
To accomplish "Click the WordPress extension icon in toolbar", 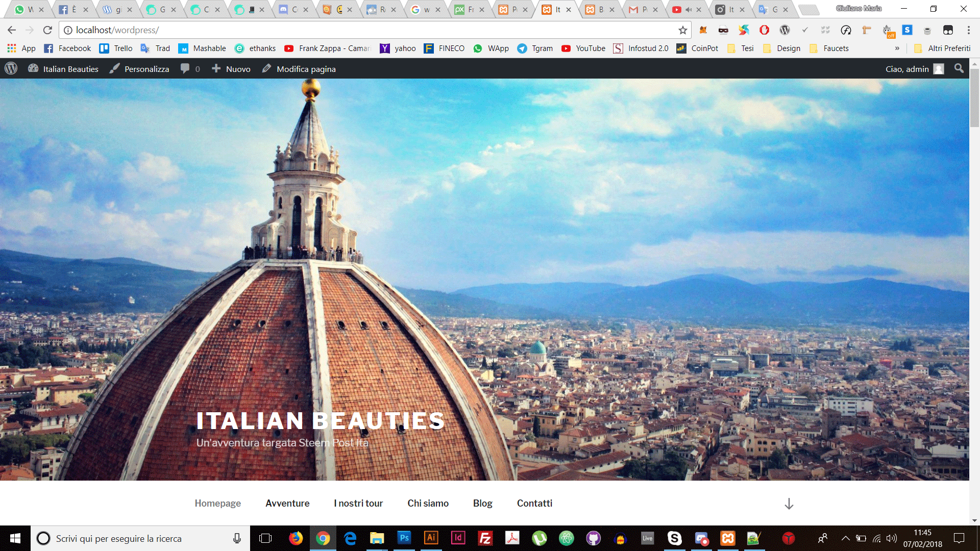I will pyautogui.click(x=785, y=30).
